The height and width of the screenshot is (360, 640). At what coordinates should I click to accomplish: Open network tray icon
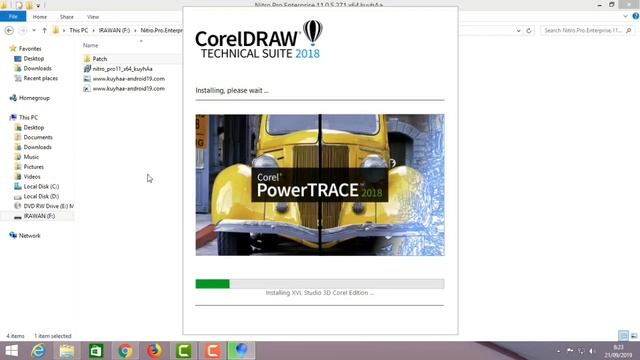point(581,351)
